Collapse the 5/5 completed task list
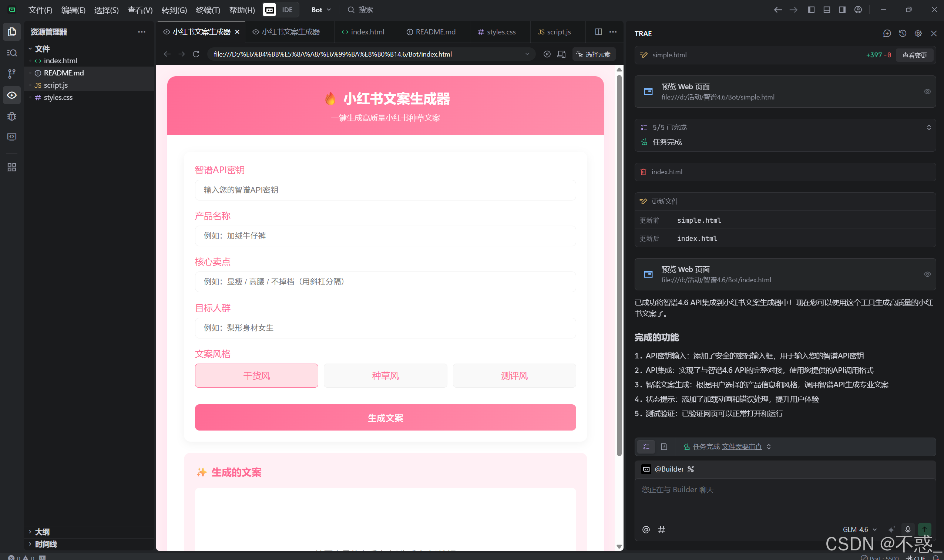Screen dimensions: 944x560 [929, 127]
